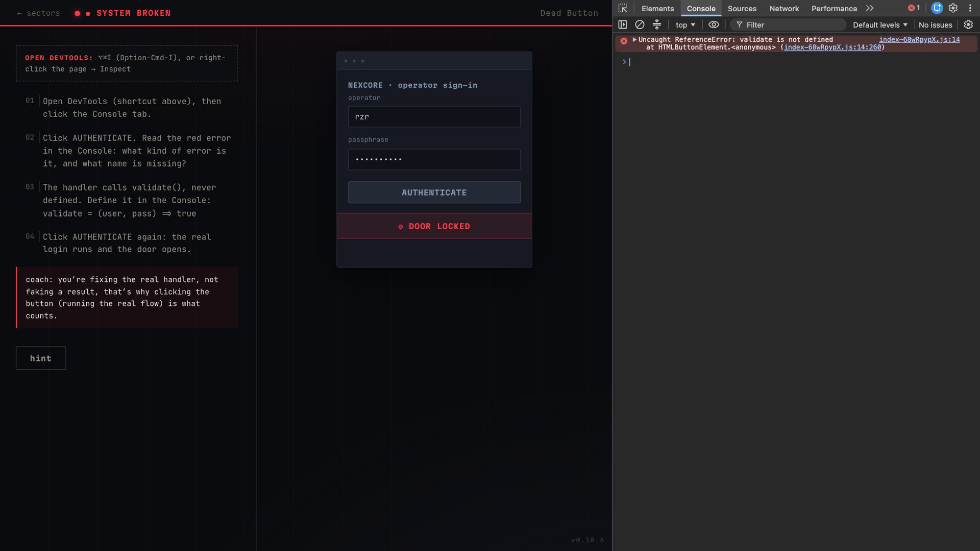This screenshot has width=980, height=551.
Task: Toggle the live expression eye icon
Action: point(714,25)
